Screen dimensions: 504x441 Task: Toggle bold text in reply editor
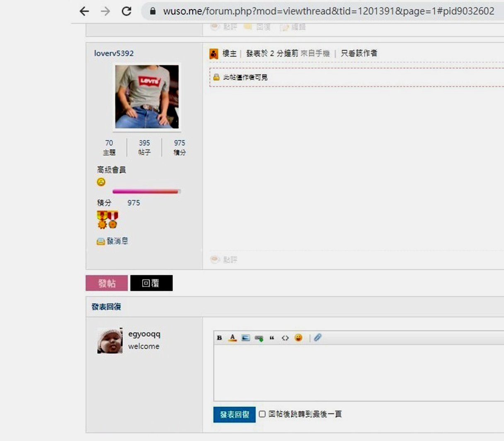tap(219, 338)
